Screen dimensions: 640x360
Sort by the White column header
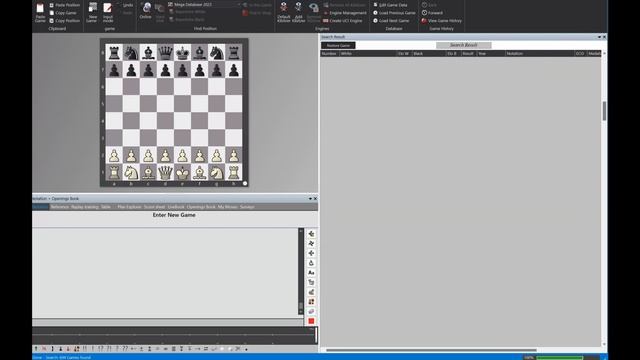click(368, 53)
